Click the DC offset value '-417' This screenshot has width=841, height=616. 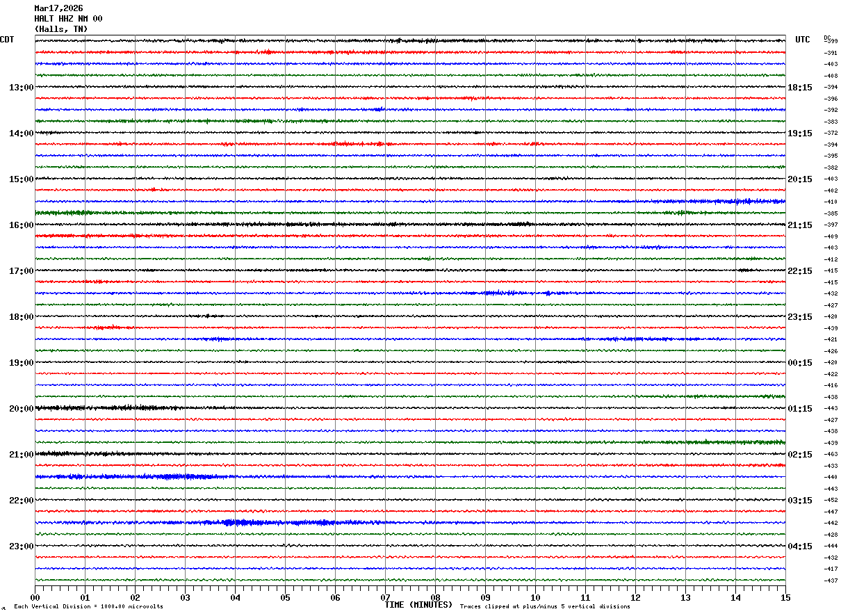[x=831, y=569]
